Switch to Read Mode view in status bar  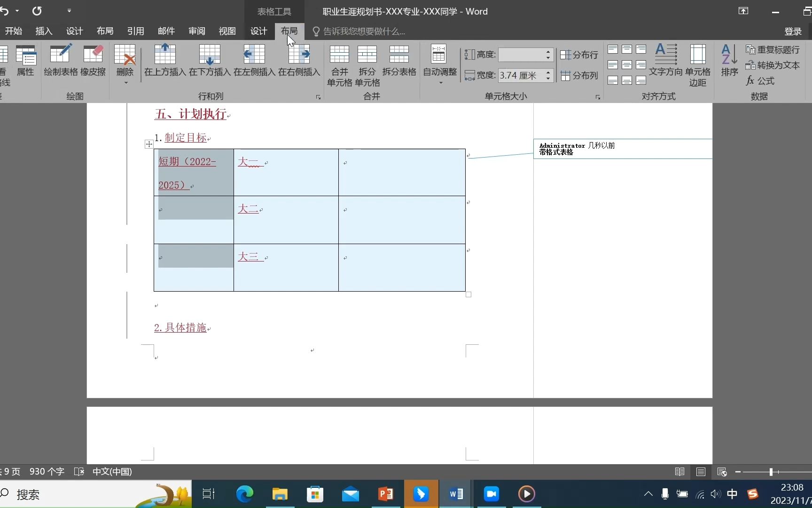(679, 472)
